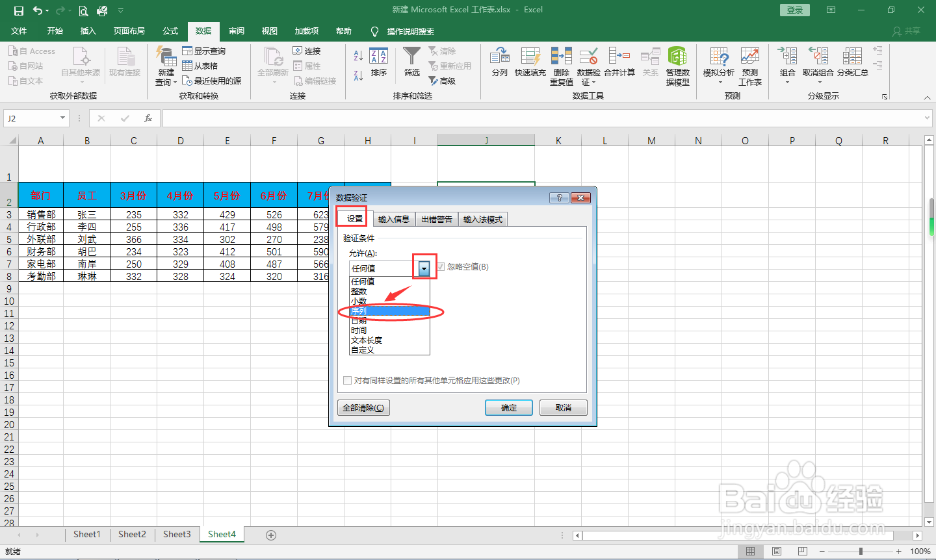
Task: Expand the formula bar chevron
Action: click(927, 118)
